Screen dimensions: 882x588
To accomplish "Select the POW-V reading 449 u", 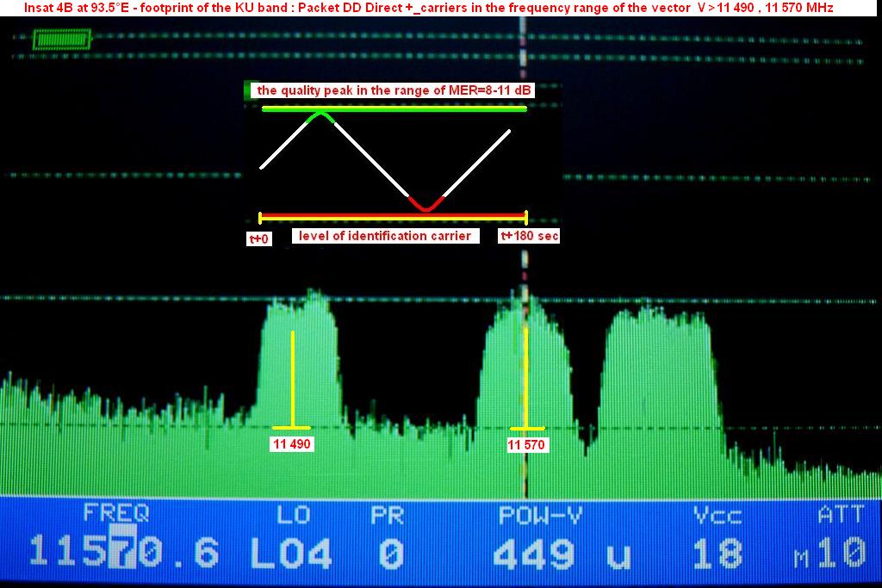I will click(x=562, y=552).
